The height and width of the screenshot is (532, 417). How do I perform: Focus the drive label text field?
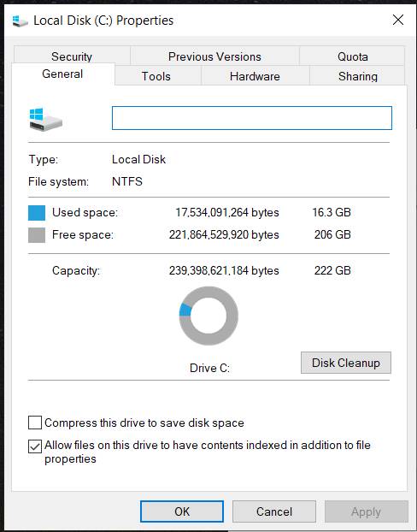[252, 118]
